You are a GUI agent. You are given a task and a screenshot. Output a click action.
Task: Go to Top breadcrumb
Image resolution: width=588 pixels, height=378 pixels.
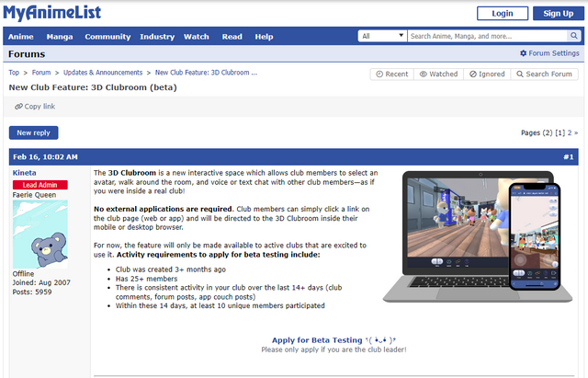(14, 73)
